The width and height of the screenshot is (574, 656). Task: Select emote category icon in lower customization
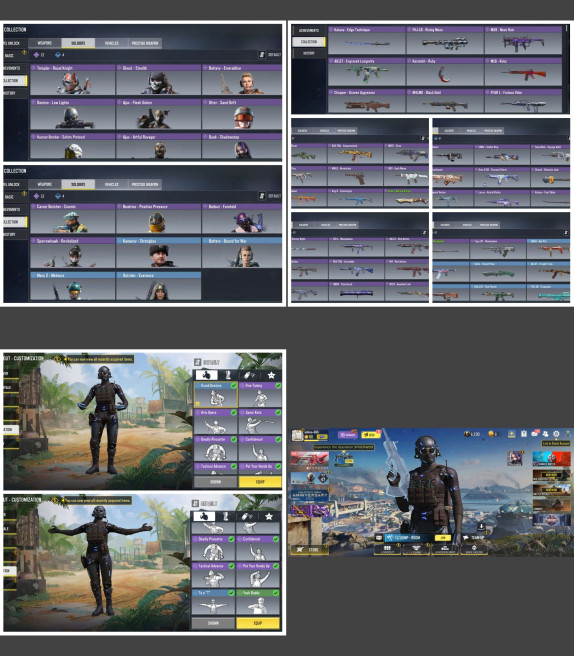tap(204, 516)
